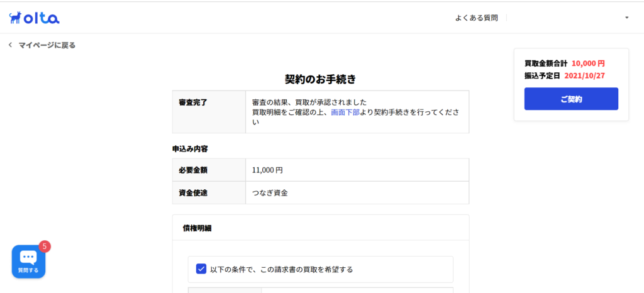
Task: Click the 必要金額 label cell
Action: [x=209, y=170]
